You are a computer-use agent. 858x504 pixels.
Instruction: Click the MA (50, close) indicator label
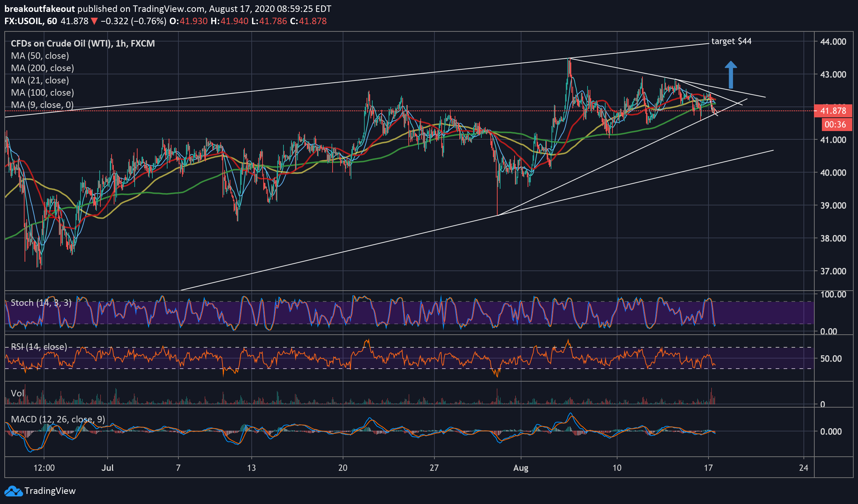[x=40, y=56]
